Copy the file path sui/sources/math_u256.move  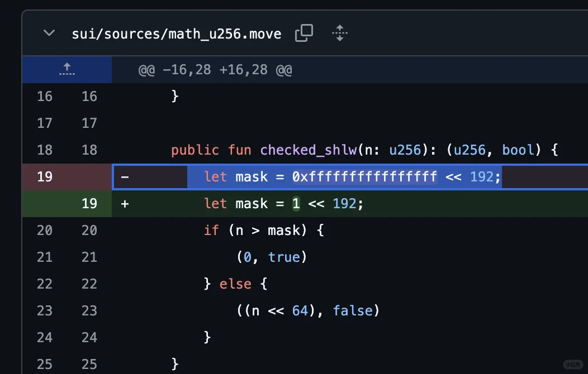304,33
